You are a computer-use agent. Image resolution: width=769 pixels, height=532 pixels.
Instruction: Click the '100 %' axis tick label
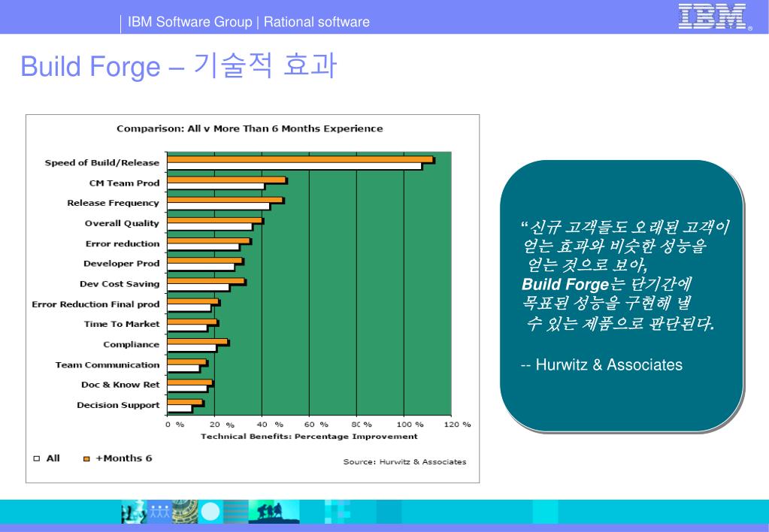coord(410,425)
